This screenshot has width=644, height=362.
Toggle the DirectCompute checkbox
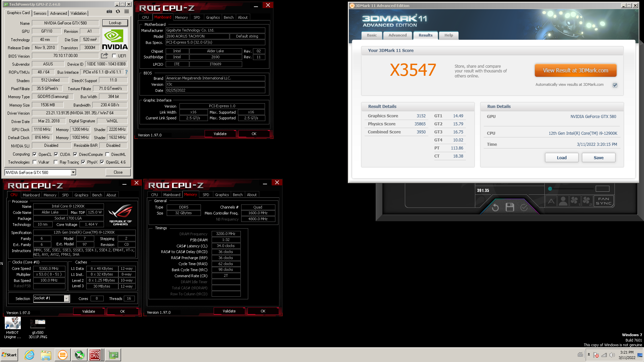(75, 155)
